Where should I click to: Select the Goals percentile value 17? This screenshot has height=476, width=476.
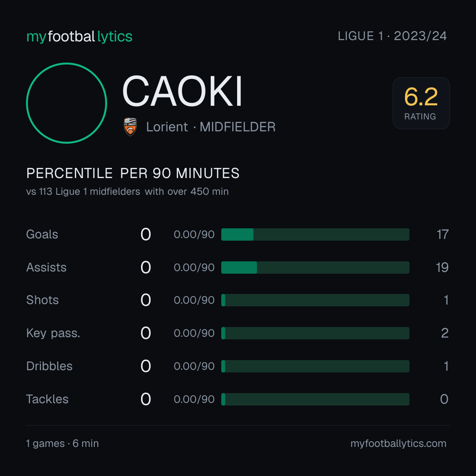pyautogui.click(x=443, y=234)
